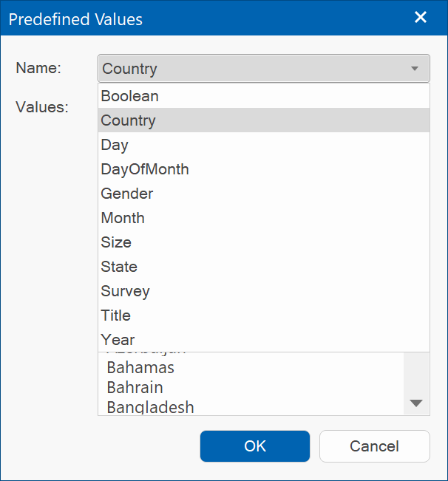Close the Predefined Values dialog
Viewport: 448px width, 481px height.
(421, 18)
